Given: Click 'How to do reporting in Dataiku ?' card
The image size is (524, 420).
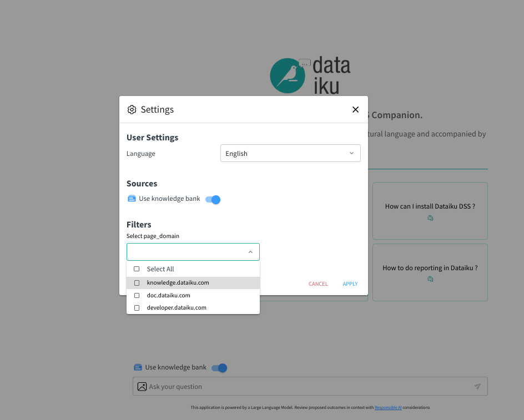Looking at the screenshot, I should point(430,272).
